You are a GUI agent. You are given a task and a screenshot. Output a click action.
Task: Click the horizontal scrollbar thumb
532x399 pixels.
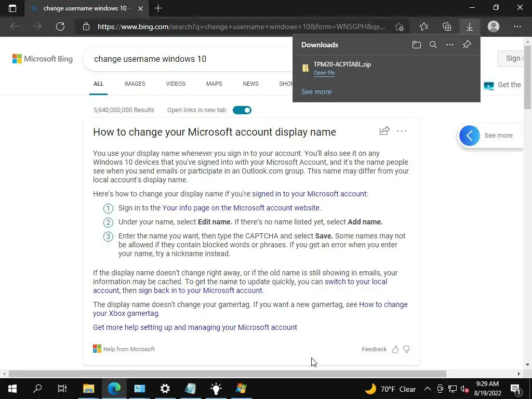click(228, 374)
